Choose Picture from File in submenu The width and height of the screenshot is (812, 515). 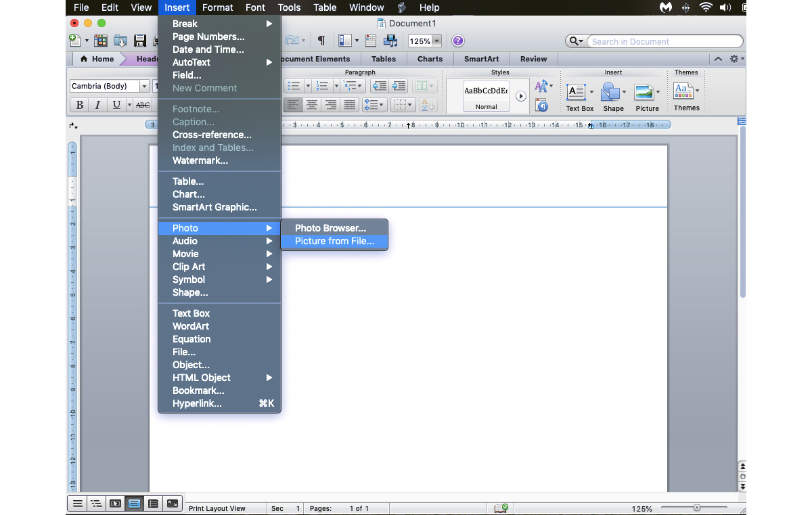(334, 241)
